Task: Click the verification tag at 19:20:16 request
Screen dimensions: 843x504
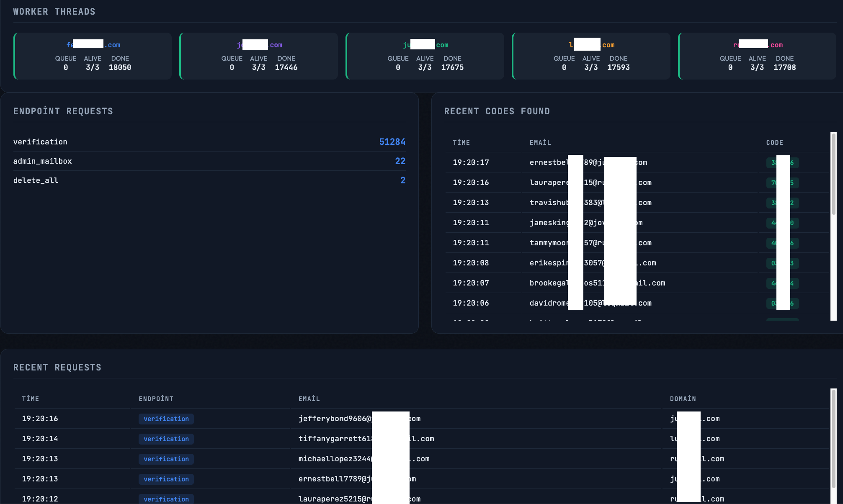Action: pos(166,419)
